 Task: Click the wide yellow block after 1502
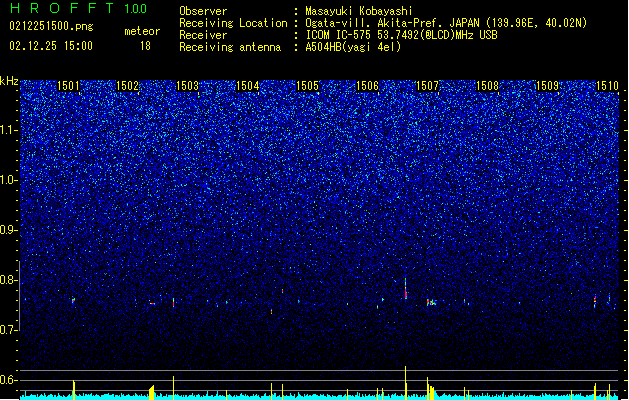(152, 393)
